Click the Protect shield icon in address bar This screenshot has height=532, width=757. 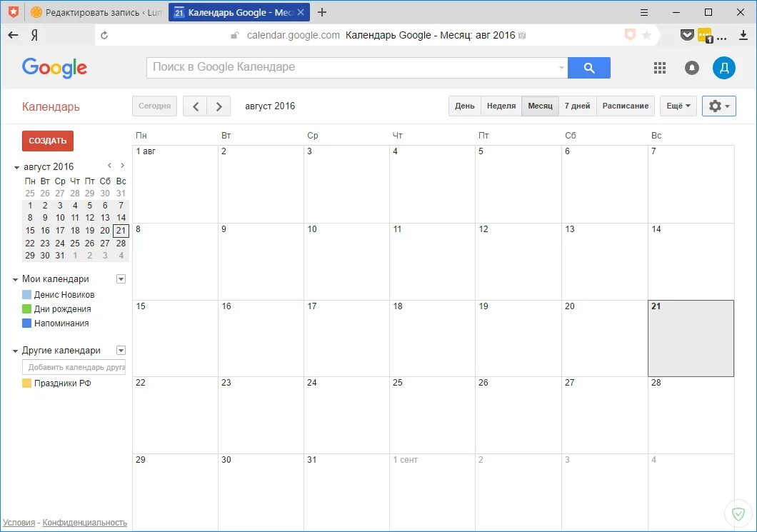pos(630,35)
